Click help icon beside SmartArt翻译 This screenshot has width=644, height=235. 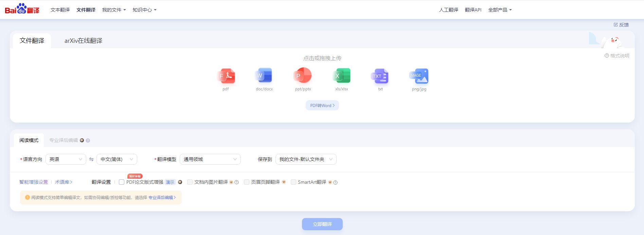pyautogui.click(x=336, y=182)
